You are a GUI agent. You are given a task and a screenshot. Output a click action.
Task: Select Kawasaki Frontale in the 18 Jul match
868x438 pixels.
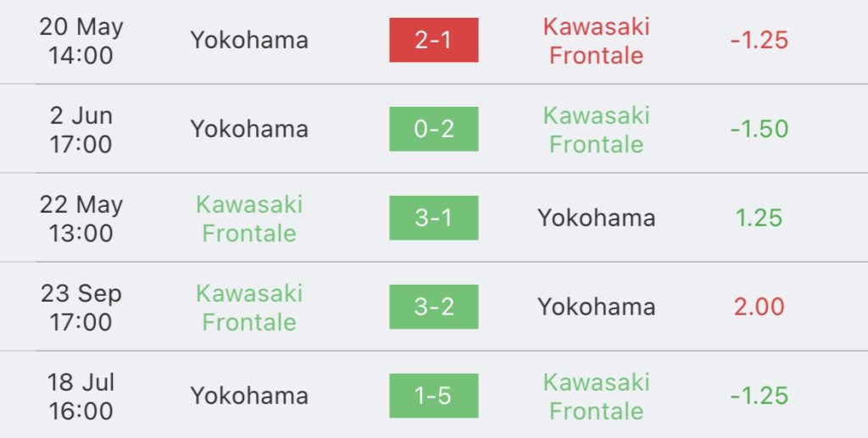tap(596, 397)
